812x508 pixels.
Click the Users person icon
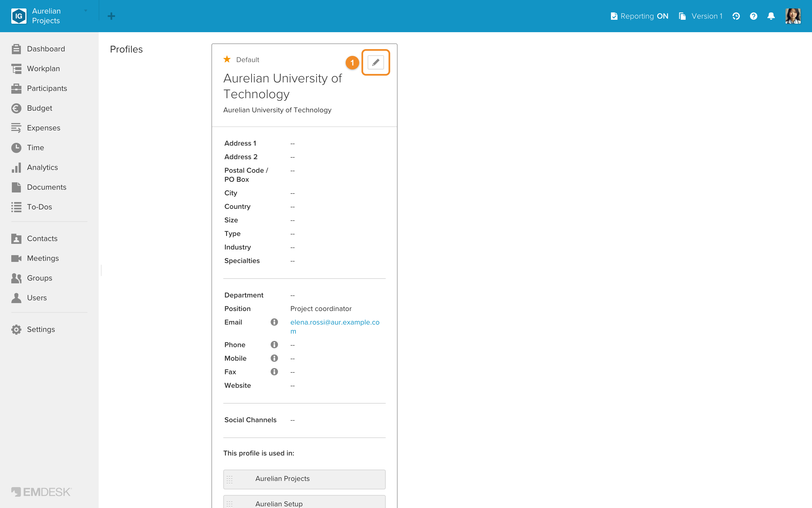tap(16, 298)
